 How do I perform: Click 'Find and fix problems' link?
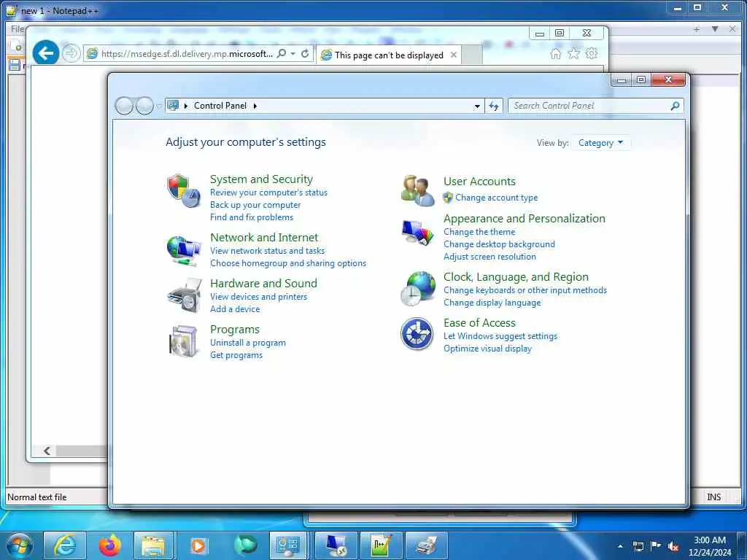coord(252,217)
